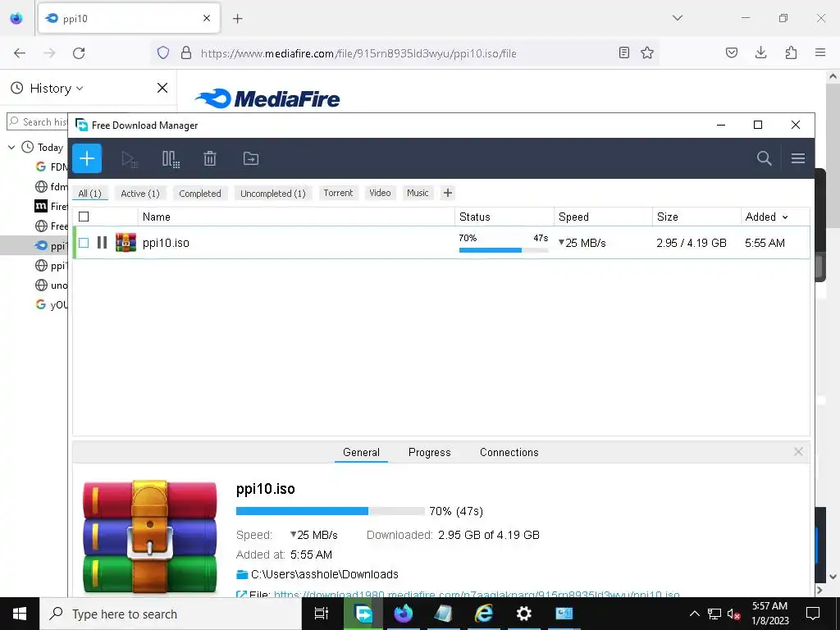Open Firefox tracking protection shield
The image size is (840, 630).
163,53
